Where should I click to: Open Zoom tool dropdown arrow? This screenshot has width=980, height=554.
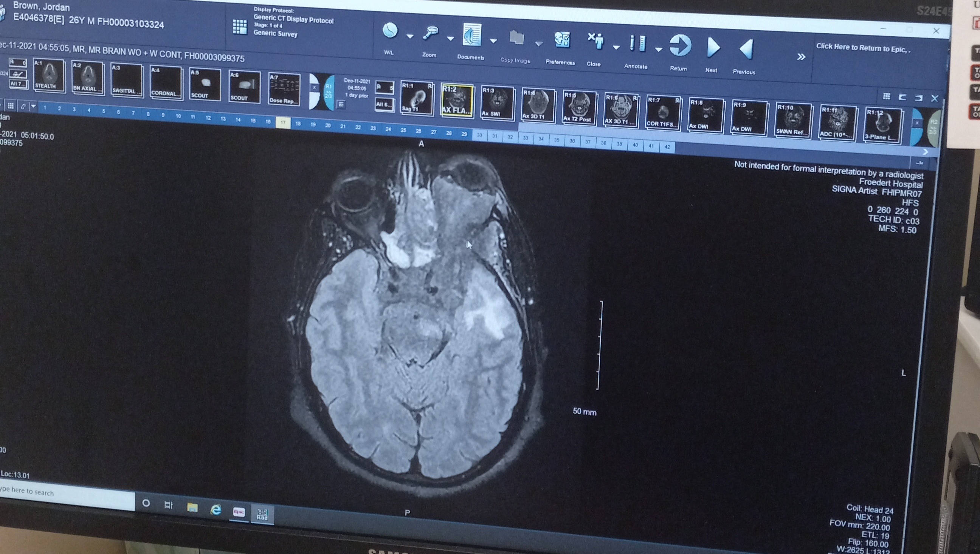coord(450,39)
